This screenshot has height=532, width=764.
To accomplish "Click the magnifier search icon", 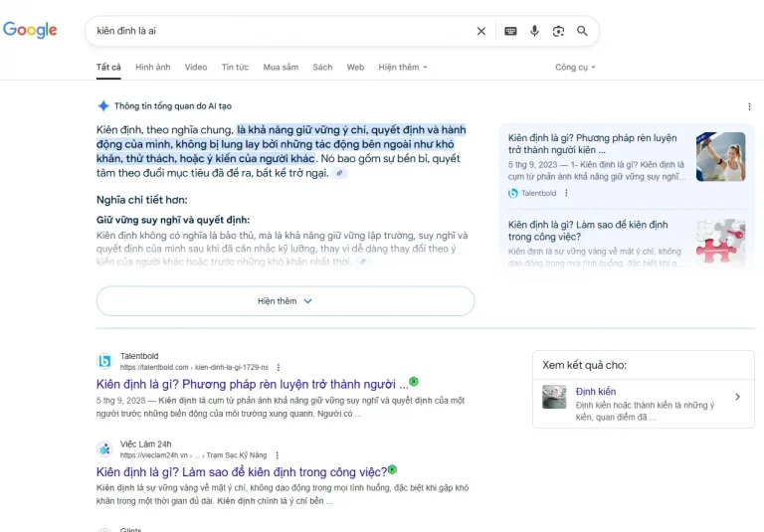I will coord(582,31).
